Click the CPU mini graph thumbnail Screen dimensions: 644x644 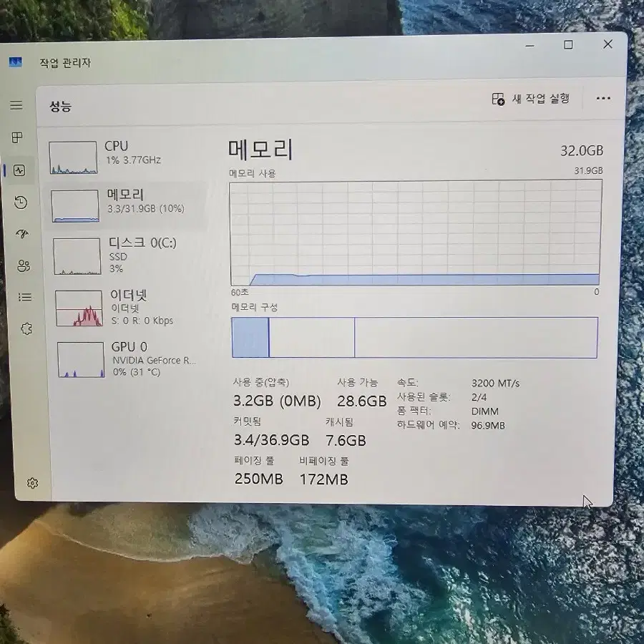click(73, 157)
